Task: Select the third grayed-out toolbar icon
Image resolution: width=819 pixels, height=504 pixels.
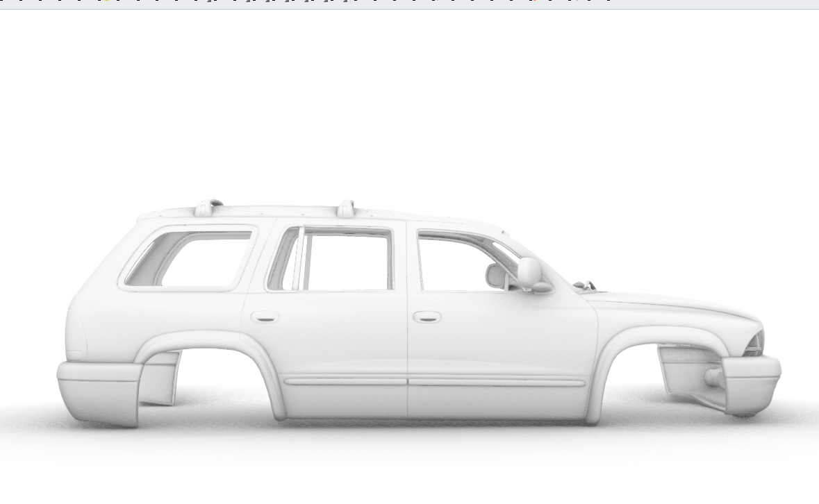Action: point(269,3)
